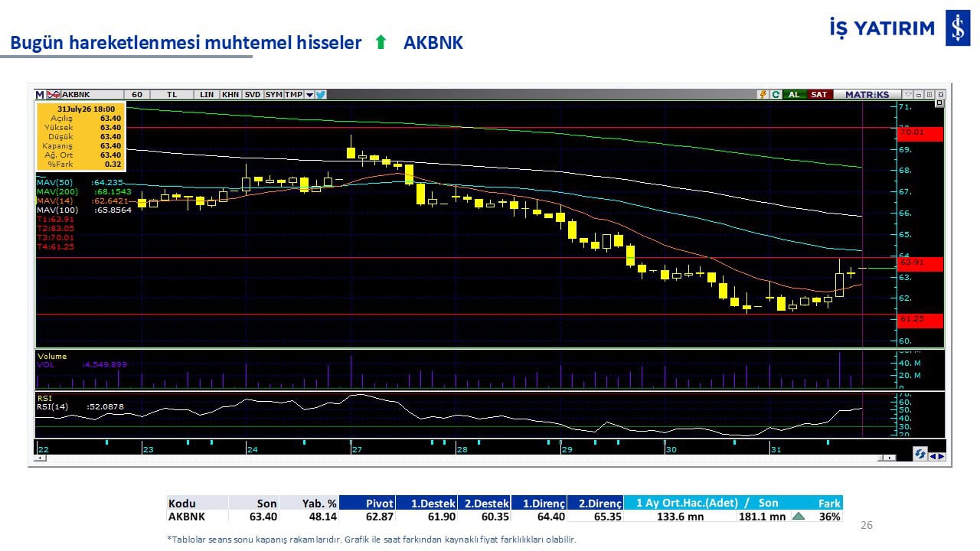
Task: Click the T4:61.25 trend level label
Action: [x=55, y=246]
